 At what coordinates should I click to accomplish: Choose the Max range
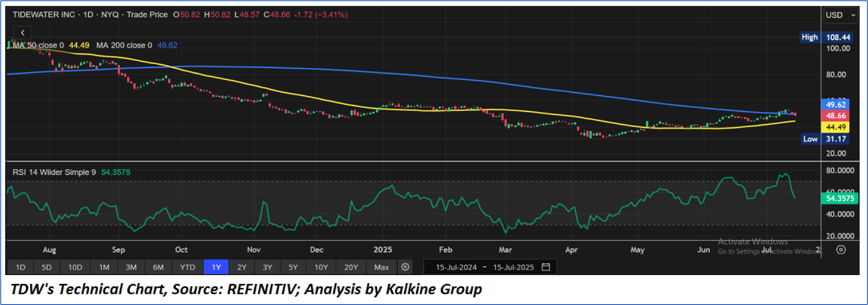click(x=382, y=267)
